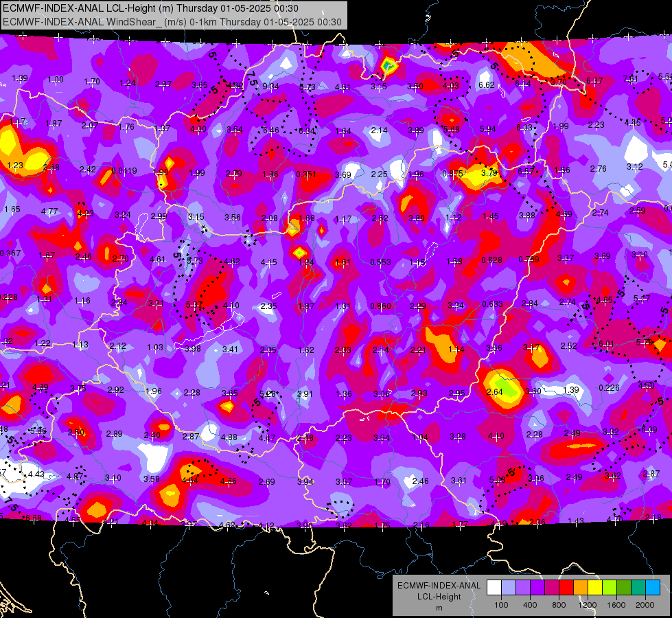Click the 6.01 wind shear value
Screen dimensions: 672x618
606,343
